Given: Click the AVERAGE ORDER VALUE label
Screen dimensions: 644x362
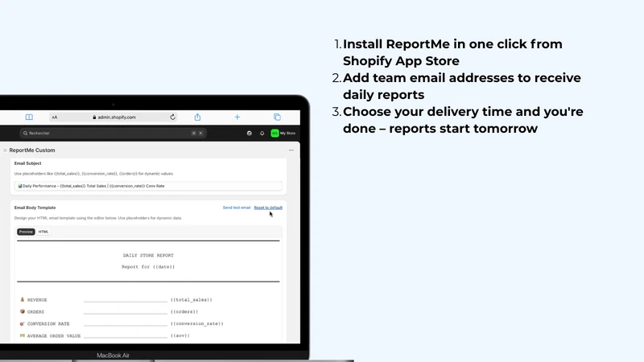Looking at the screenshot, I should click(x=54, y=335).
